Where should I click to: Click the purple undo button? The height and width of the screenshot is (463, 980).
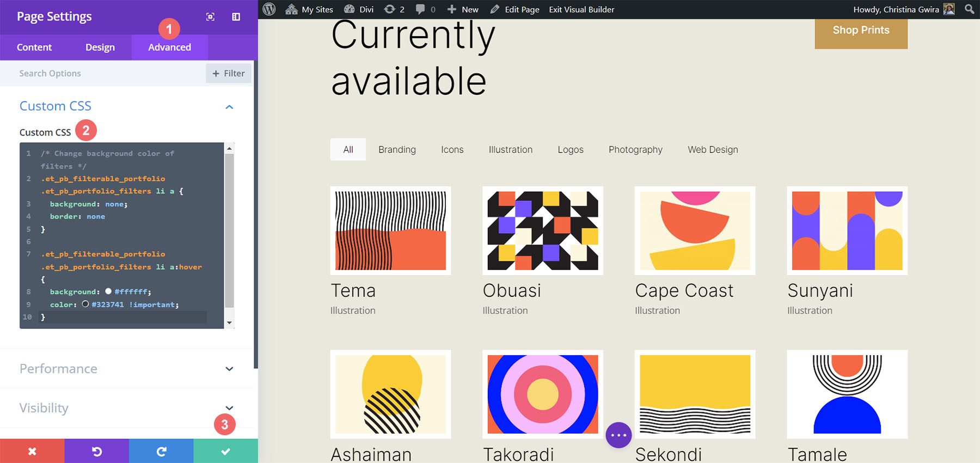pyautogui.click(x=96, y=451)
